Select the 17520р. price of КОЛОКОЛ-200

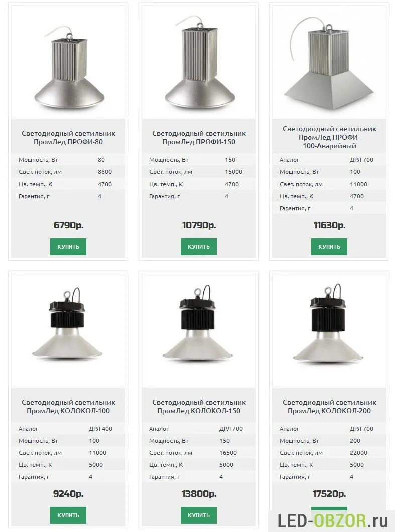point(329,494)
